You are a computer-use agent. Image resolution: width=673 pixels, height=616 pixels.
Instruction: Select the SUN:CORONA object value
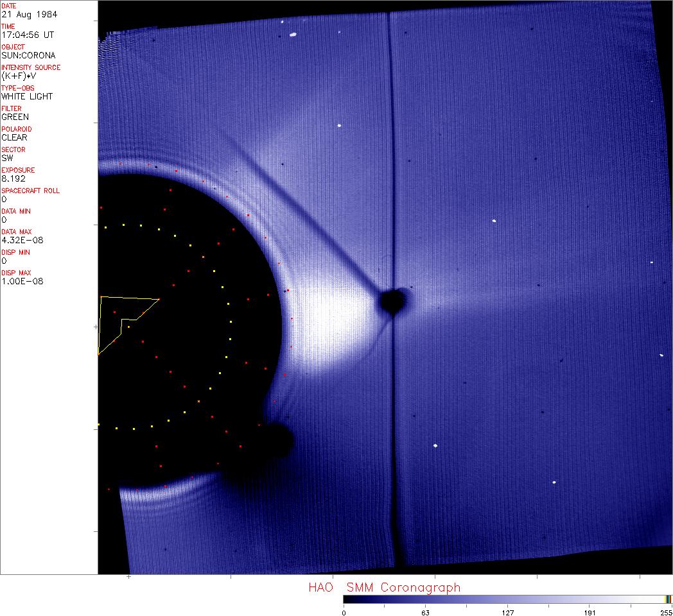coord(28,55)
